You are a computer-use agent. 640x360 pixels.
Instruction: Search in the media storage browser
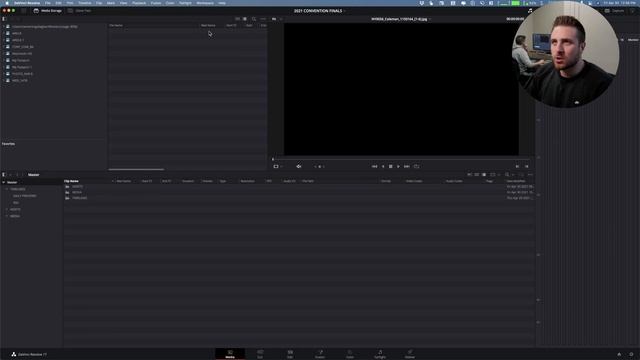[254, 19]
